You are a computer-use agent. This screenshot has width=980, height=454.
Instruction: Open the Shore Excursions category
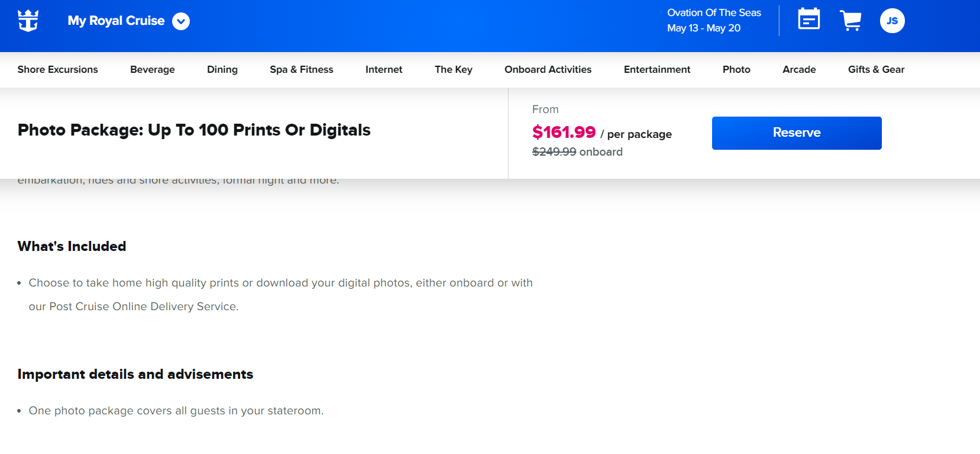pyautogui.click(x=58, y=69)
